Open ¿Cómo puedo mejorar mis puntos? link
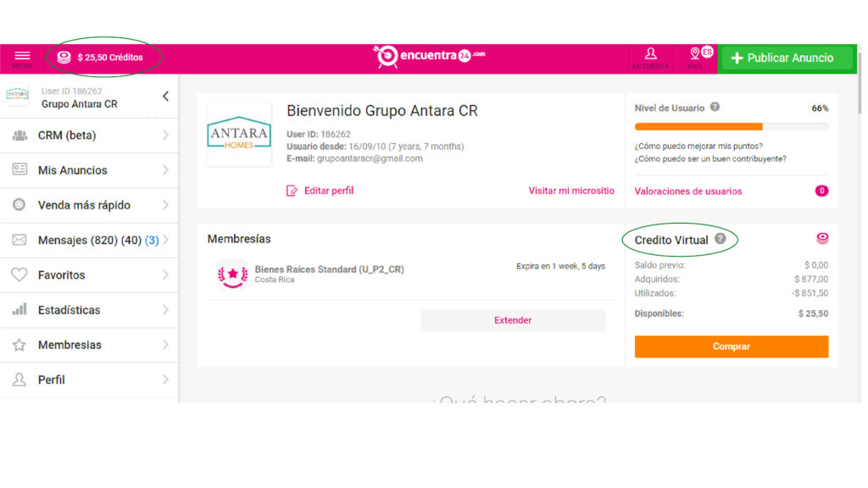 pos(698,146)
